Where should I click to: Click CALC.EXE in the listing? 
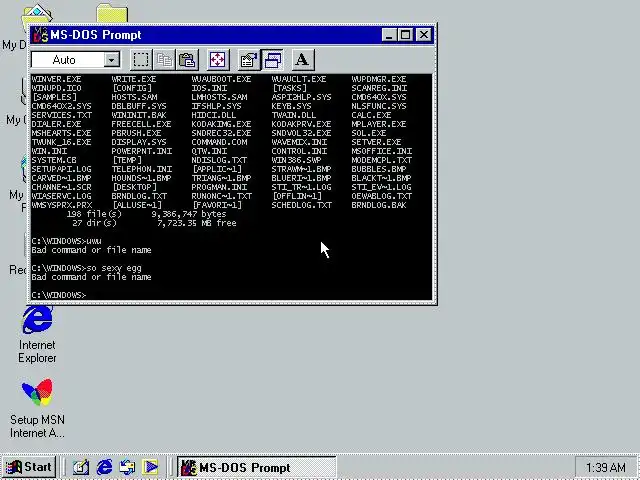point(371,115)
